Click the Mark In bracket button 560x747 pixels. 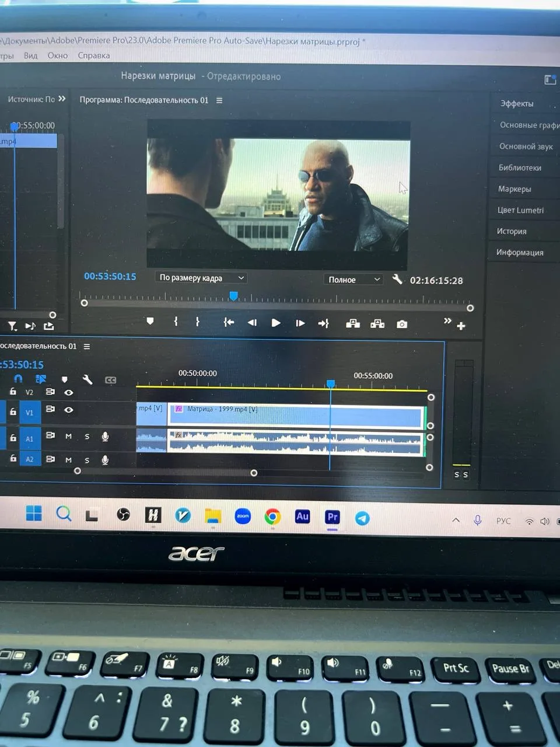coord(176,321)
